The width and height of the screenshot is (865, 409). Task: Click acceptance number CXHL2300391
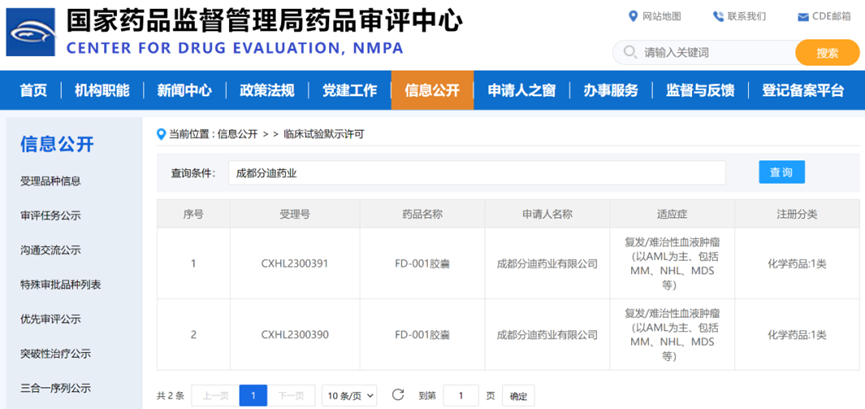(294, 264)
